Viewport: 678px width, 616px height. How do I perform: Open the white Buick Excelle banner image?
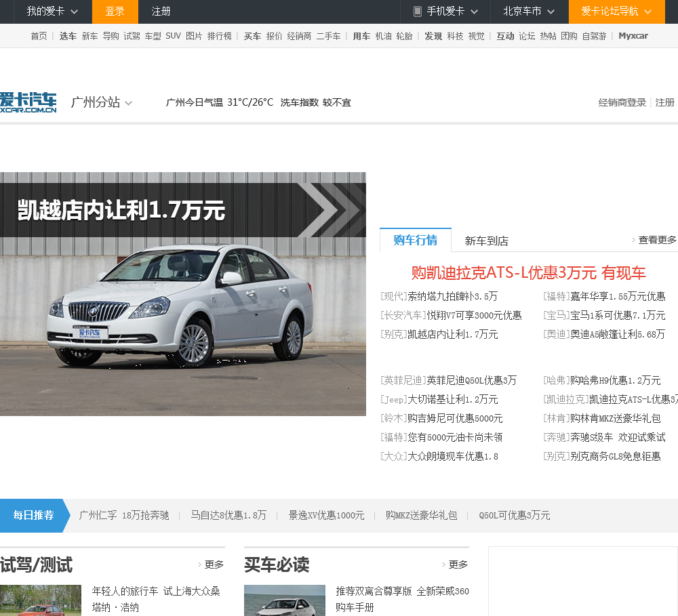pyautogui.click(x=183, y=294)
